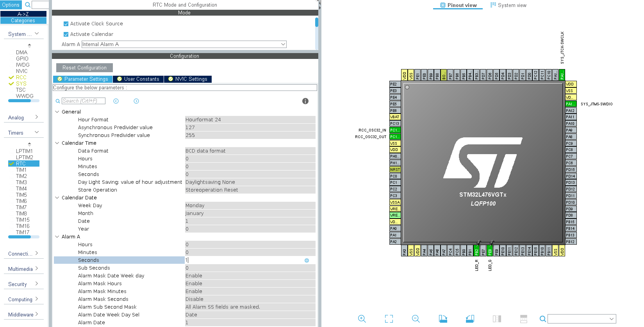Click the parameter info icon

pos(305,101)
